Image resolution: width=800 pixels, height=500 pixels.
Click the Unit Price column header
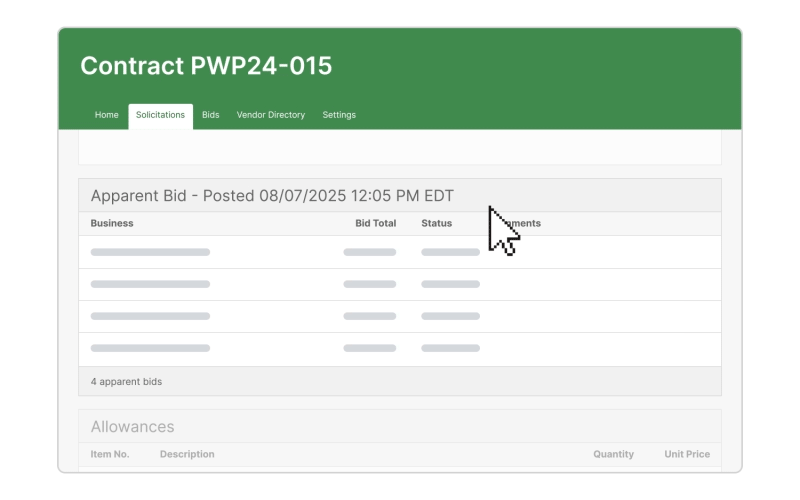click(x=687, y=454)
